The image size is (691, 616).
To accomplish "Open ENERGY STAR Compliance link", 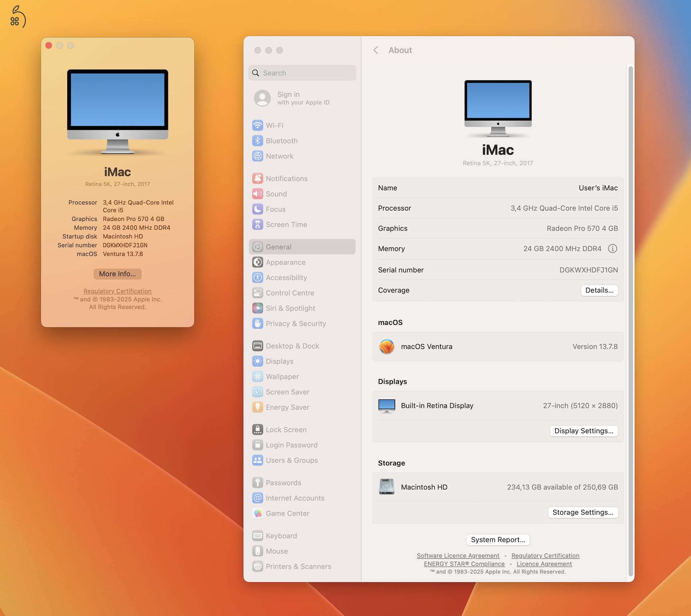I will (464, 564).
